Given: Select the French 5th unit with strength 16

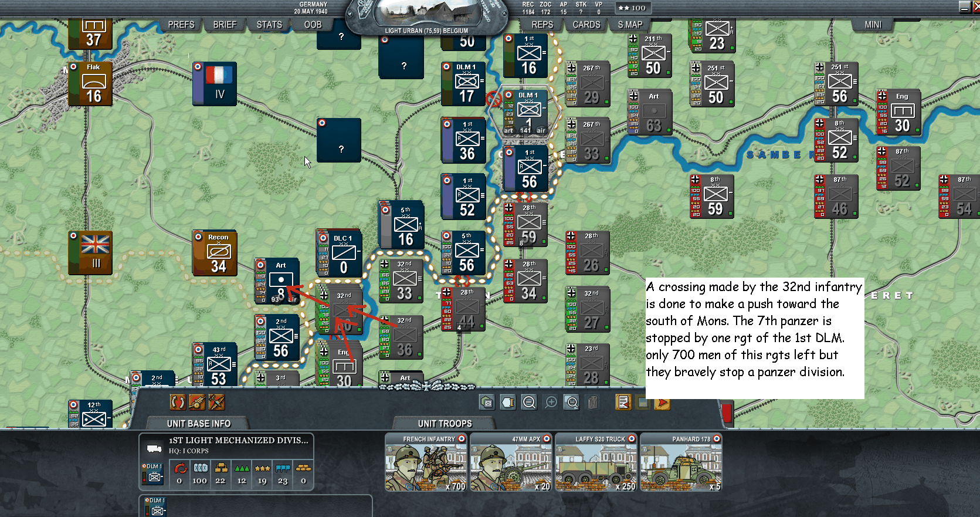Looking at the screenshot, I should (401, 226).
